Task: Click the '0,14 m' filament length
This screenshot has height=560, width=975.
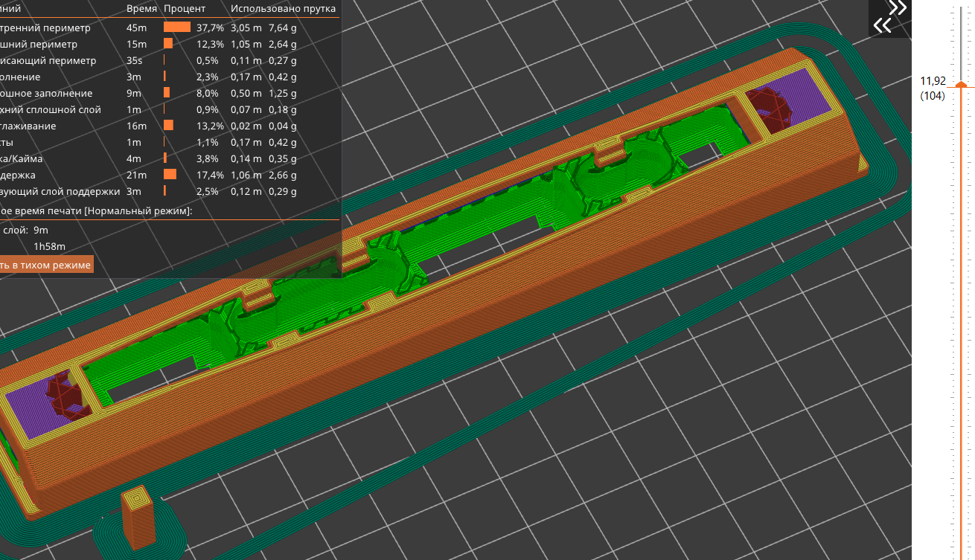Action: click(246, 158)
